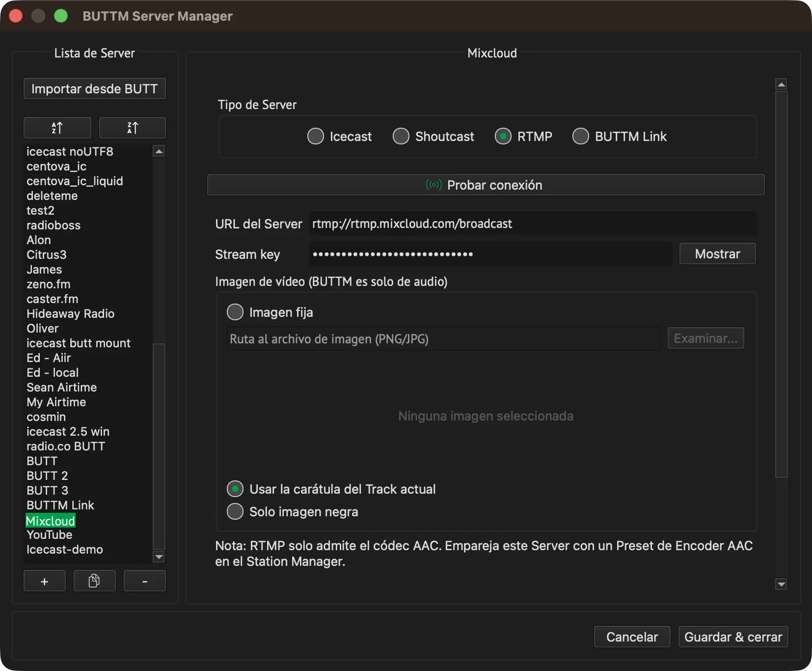Enable the Imagen fija option

point(270,312)
